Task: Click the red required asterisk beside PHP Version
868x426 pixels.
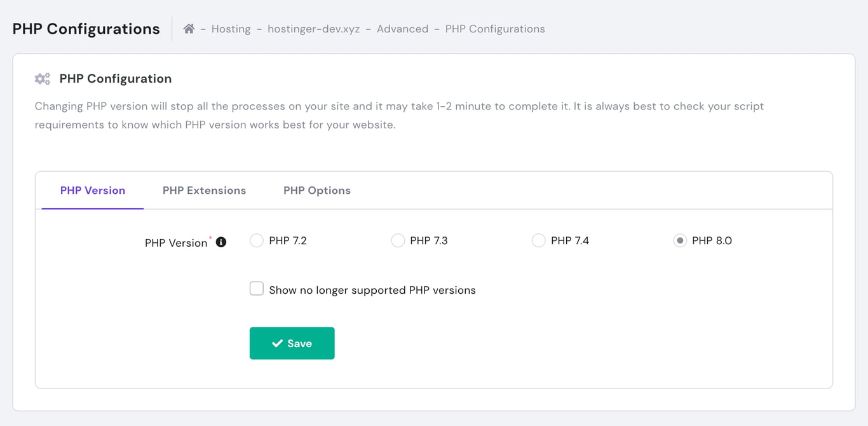Action: pos(212,236)
